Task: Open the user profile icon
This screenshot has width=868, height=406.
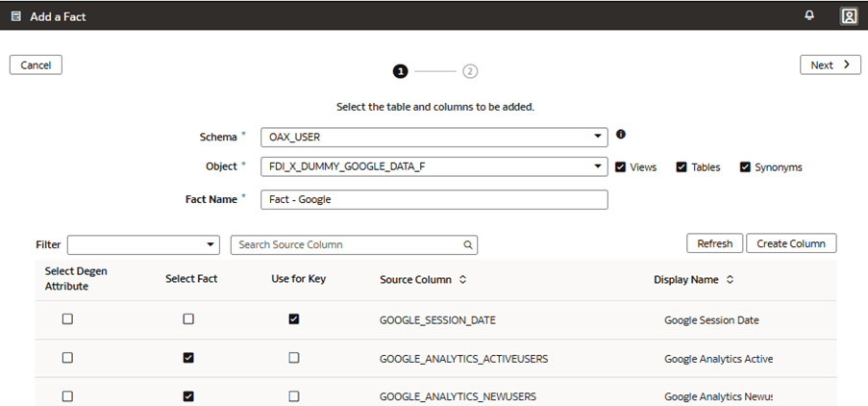Action: [848, 15]
